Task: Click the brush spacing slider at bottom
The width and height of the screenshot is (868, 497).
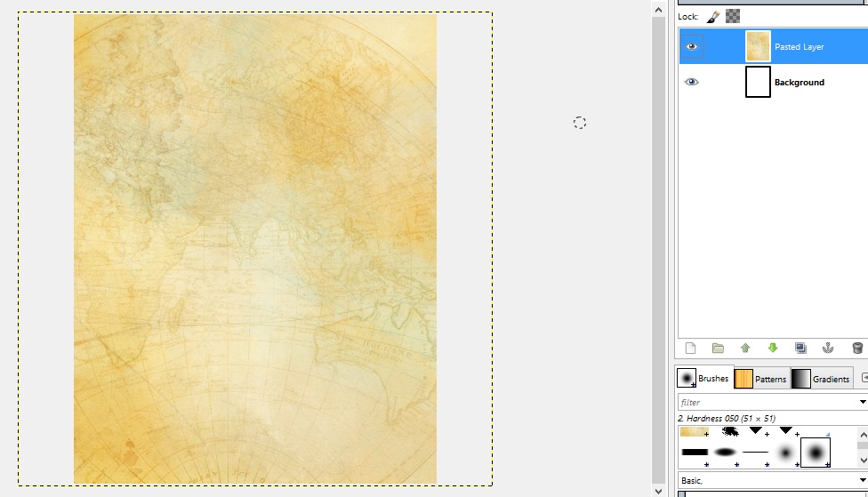Action: click(773, 493)
